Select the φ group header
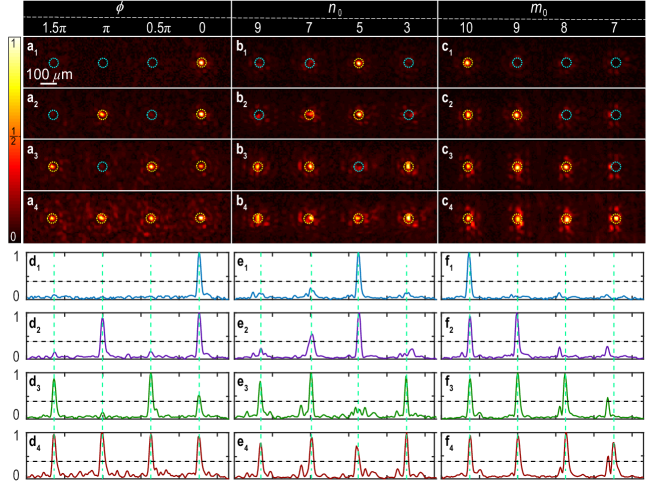 [x=125, y=8]
